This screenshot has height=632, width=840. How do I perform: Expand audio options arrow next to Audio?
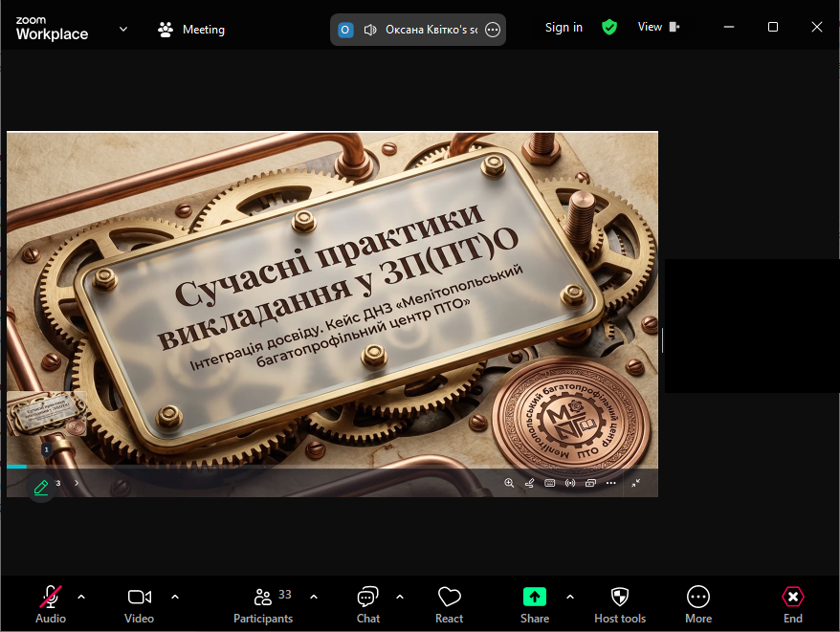pos(81,597)
